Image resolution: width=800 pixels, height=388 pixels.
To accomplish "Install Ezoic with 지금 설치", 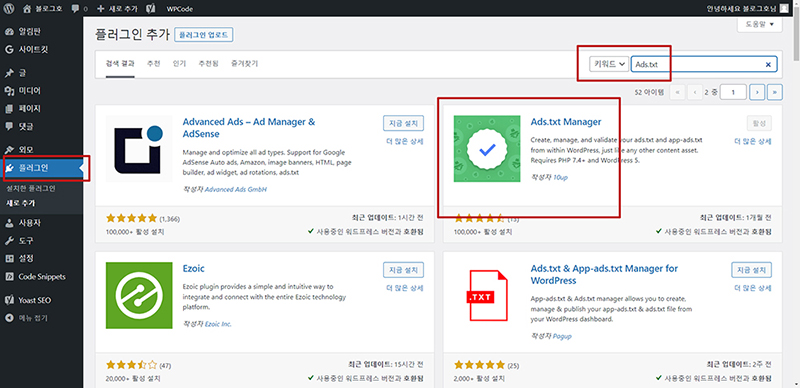I will [x=404, y=270].
